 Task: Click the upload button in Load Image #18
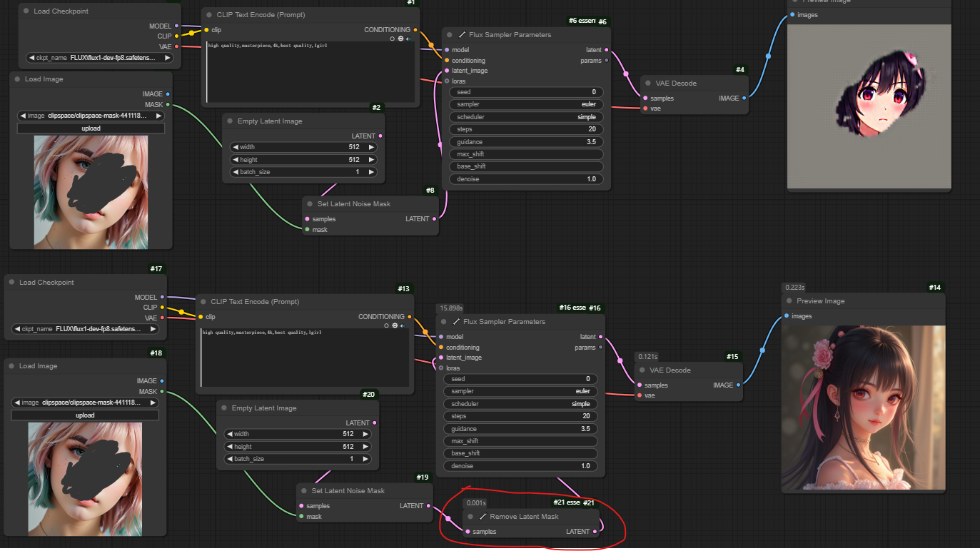[x=85, y=415]
